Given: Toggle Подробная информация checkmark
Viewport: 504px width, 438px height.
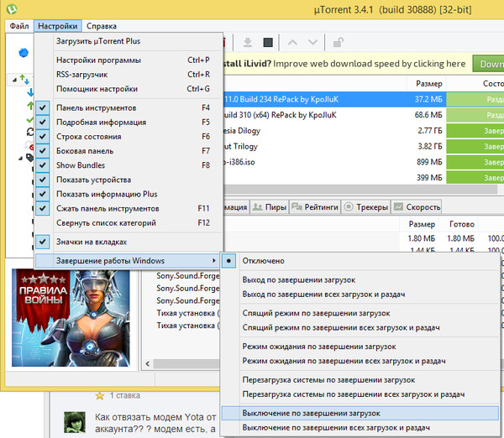Looking at the screenshot, I should 43,122.
